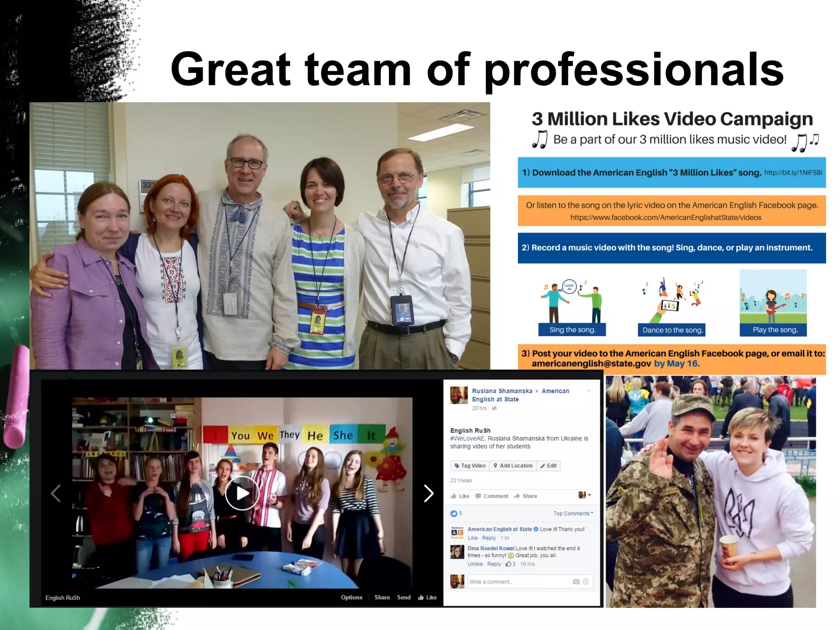Click the Play the song label

coord(774,330)
